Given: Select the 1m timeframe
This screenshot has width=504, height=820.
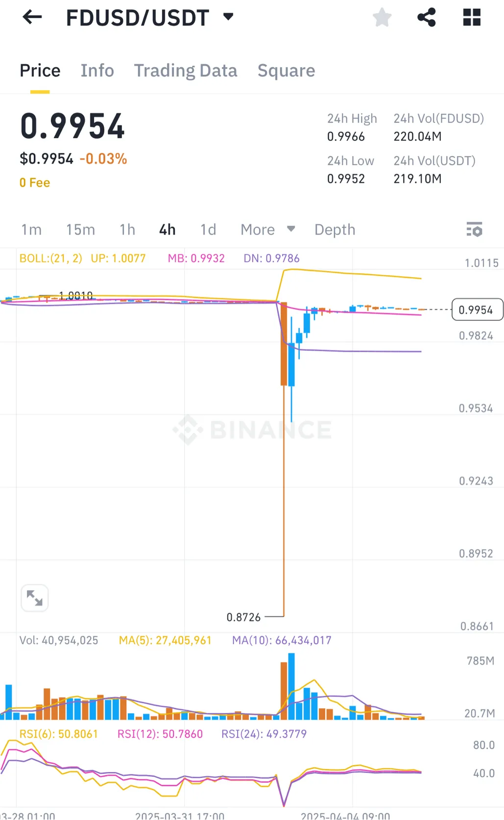Looking at the screenshot, I should [31, 229].
